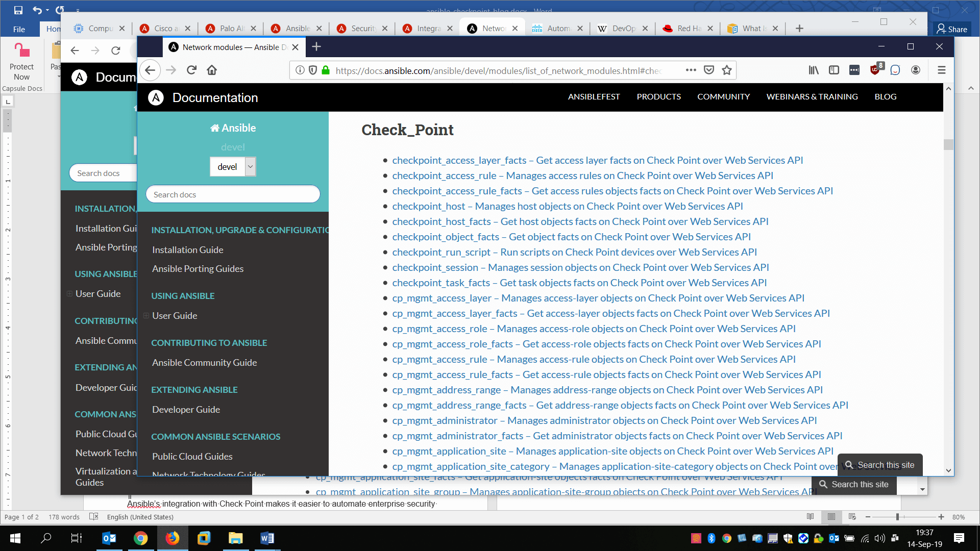Switch to the Palo Alto browser tab

(231, 29)
